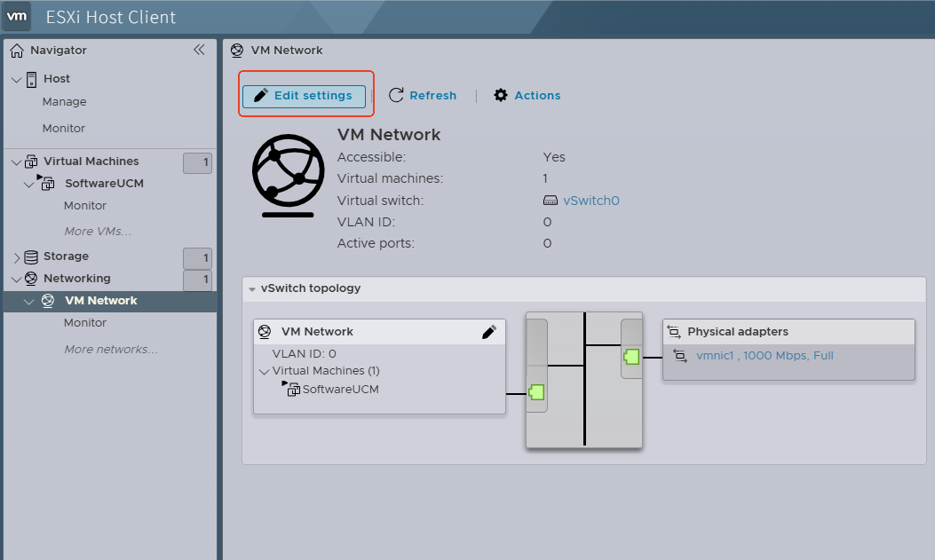Collapse Virtual Machines (1) list in topology
The height and width of the screenshot is (560, 935).
[264, 371]
